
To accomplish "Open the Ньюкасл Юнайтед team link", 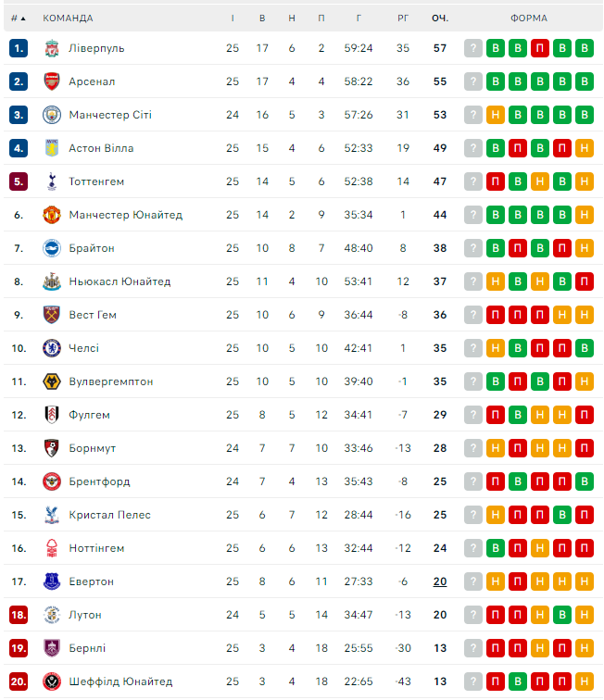I will [120, 281].
